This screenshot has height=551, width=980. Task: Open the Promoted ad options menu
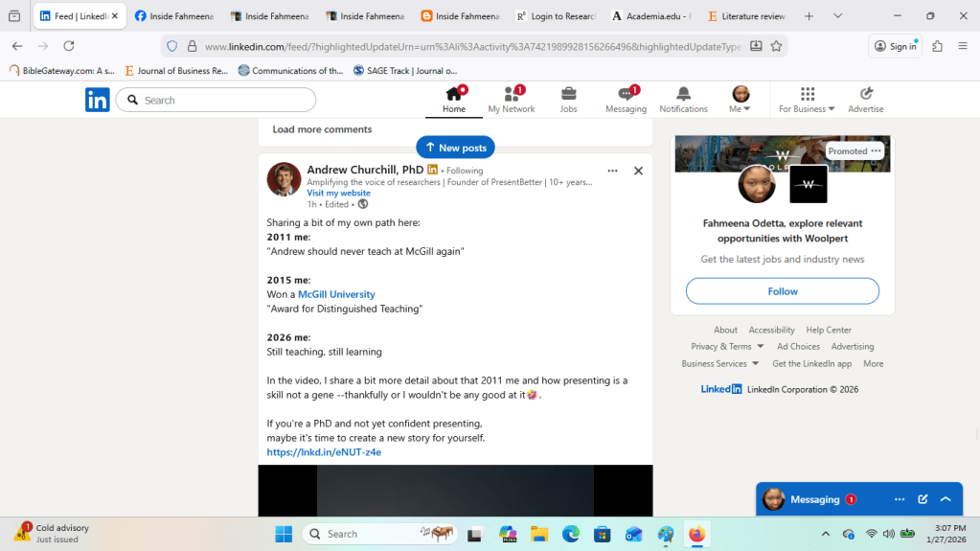coord(876,150)
